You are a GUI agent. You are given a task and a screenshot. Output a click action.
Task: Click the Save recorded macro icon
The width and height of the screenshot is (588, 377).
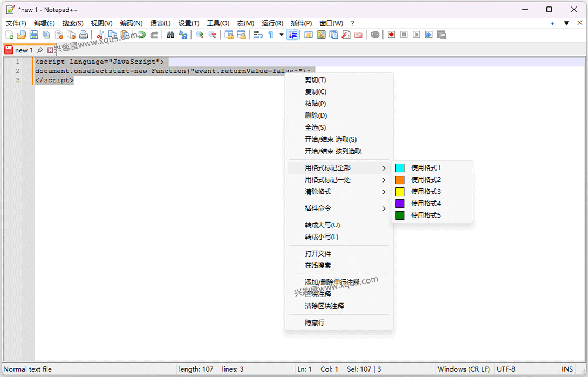click(x=441, y=35)
